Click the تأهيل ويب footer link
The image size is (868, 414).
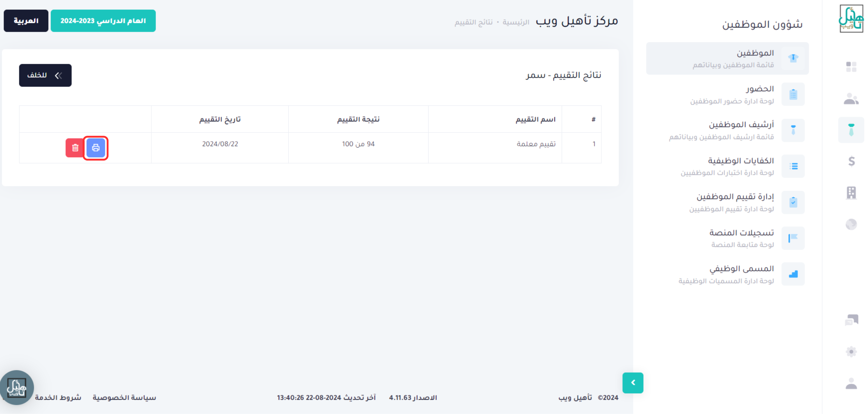(575, 398)
